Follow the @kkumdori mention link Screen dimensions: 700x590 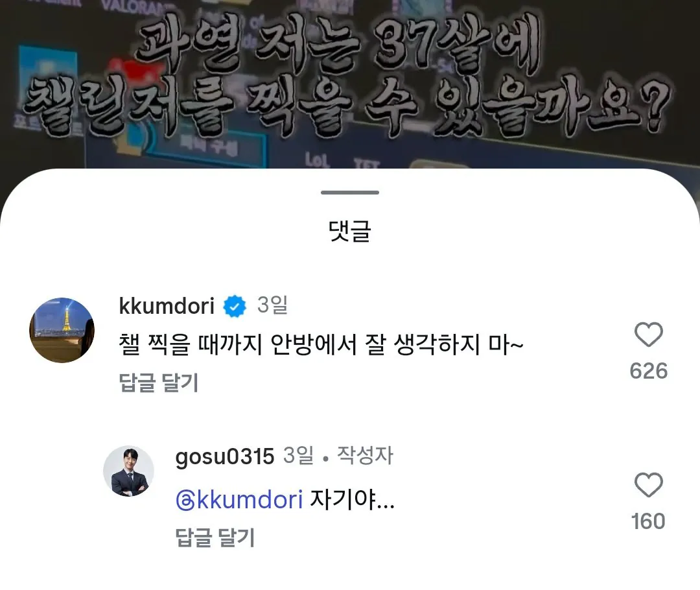coord(239,500)
